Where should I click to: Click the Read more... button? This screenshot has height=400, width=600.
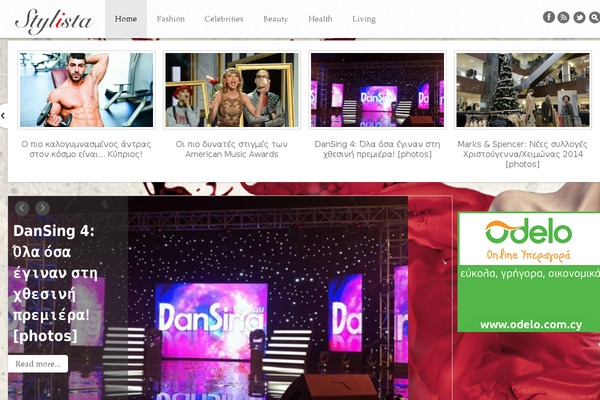[x=38, y=364]
